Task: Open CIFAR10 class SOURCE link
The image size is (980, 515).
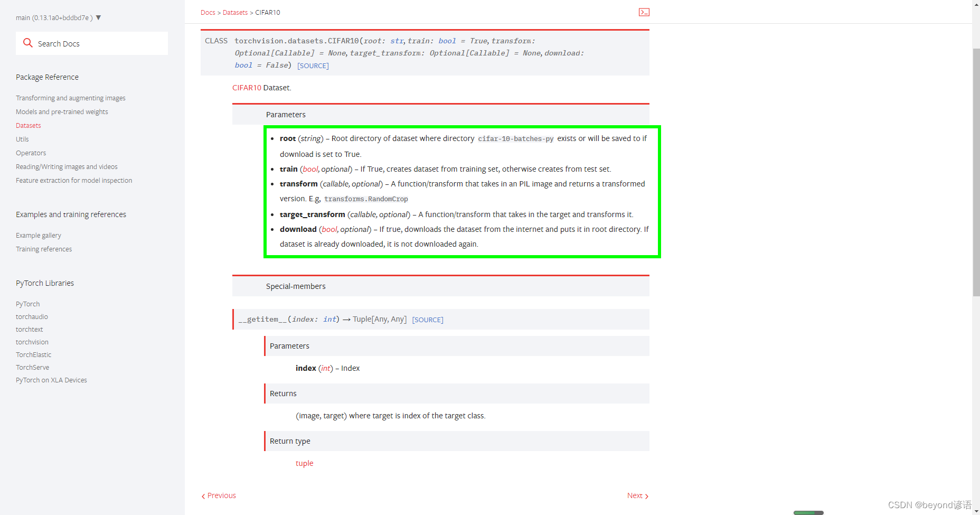Action: click(313, 66)
